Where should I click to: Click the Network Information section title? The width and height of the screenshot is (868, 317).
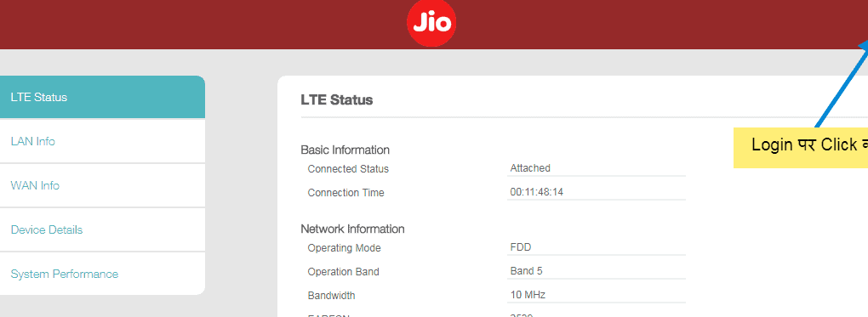coord(352,229)
